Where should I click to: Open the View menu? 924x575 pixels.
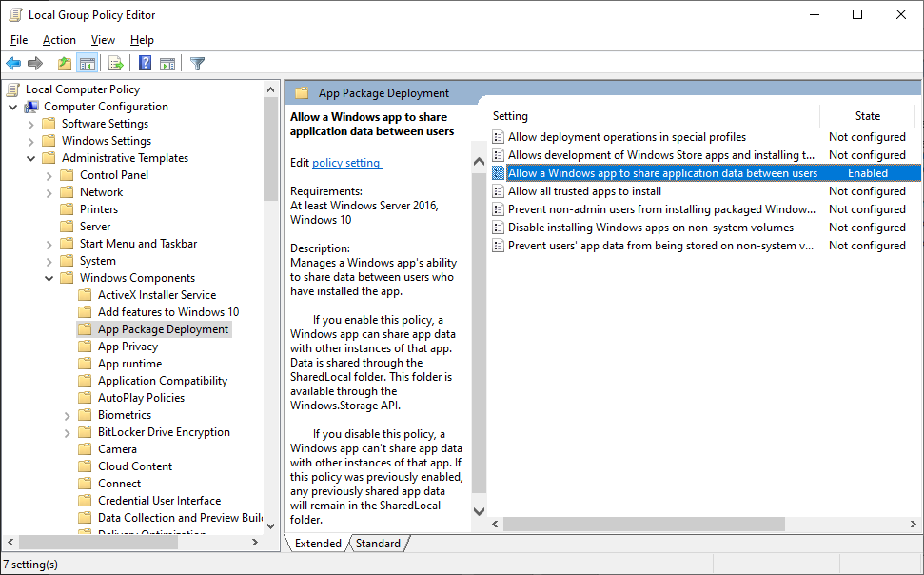click(103, 40)
